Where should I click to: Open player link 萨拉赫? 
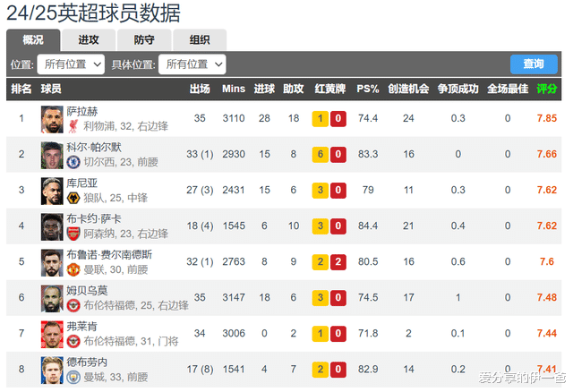pos(82,112)
